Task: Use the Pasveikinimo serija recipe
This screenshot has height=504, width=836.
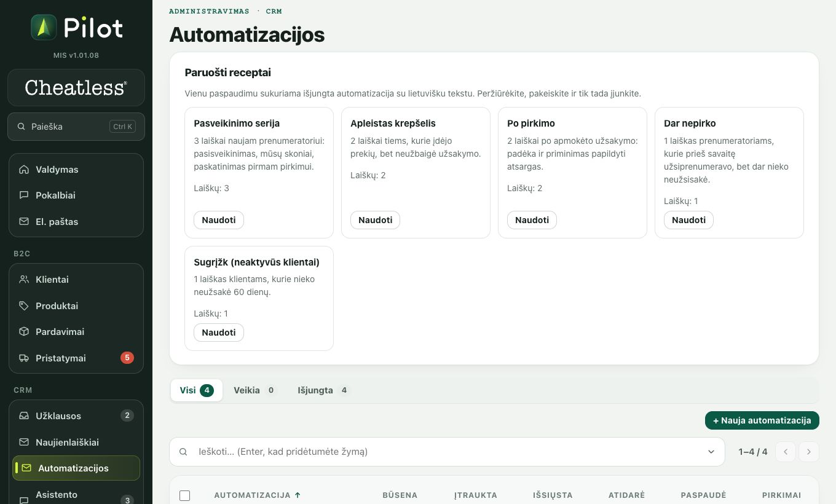Action: (x=219, y=220)
